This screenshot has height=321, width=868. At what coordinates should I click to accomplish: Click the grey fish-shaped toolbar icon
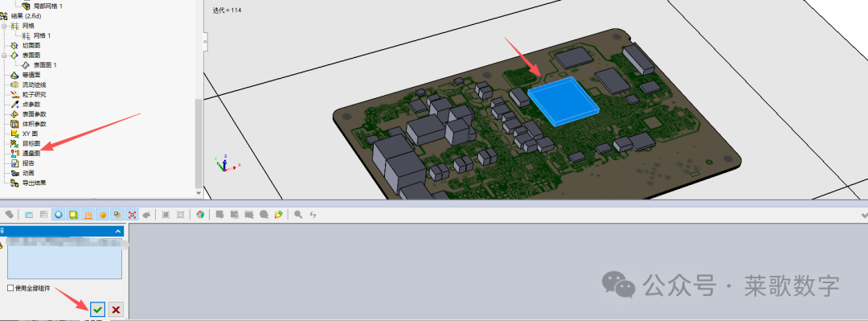(x=146, y=214)
